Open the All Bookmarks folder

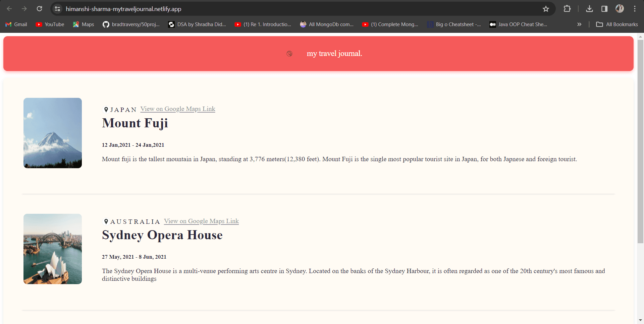(x=617, y=24)
